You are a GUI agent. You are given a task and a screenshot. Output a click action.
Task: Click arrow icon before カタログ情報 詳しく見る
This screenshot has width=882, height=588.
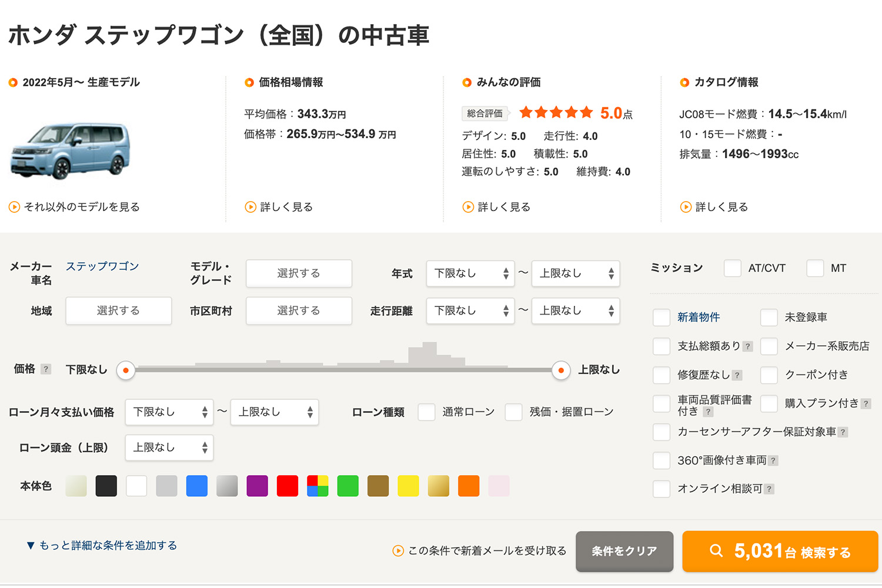tap(686, 207)
